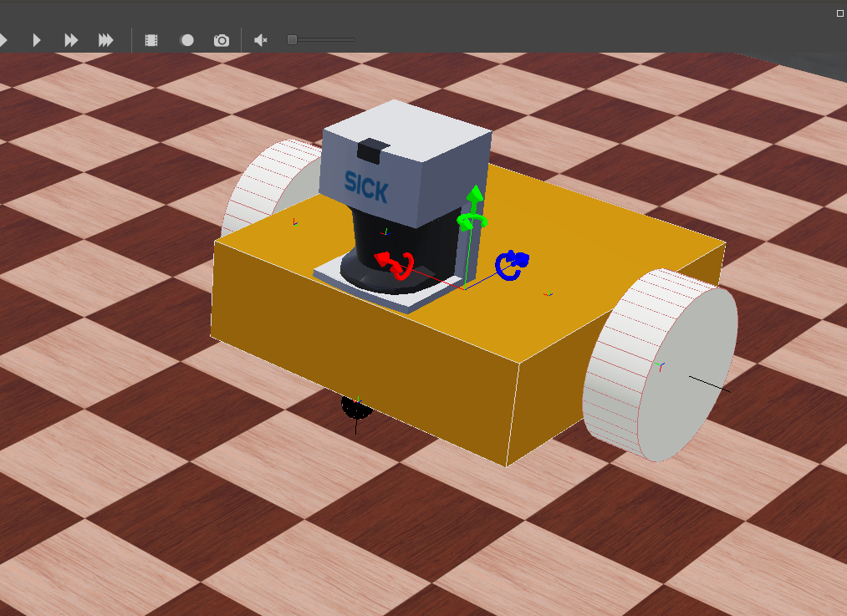This screenshot has height=616, width=847.
Task: Play the simulation at real-time speed
Action: click(36, 39)
